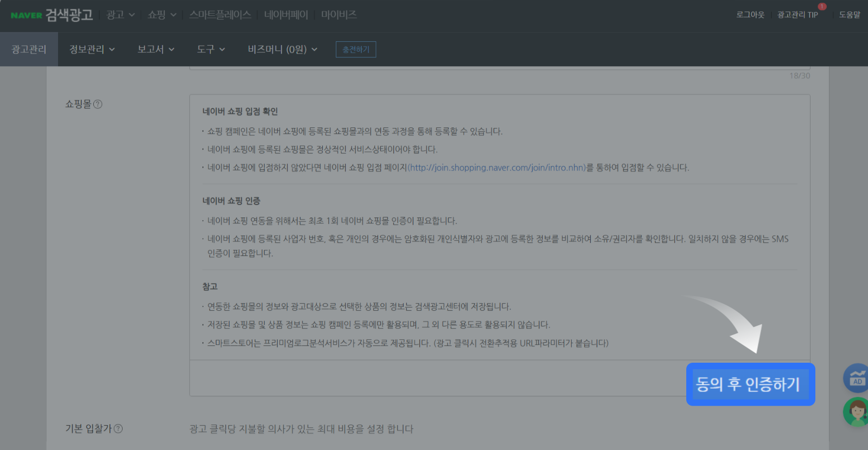Open the 광고관리 TIP link
868x450 pixels.
[797, 15]
